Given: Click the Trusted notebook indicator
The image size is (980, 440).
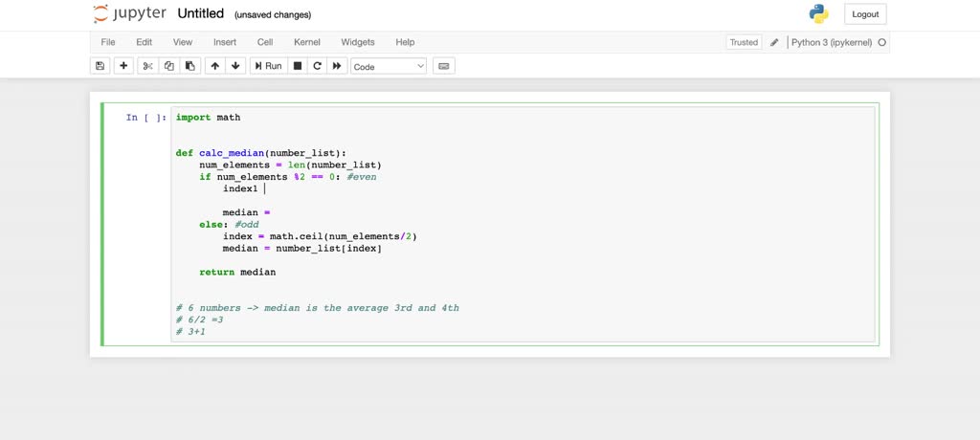Looking at the screenshot, I should coord(744,42).
